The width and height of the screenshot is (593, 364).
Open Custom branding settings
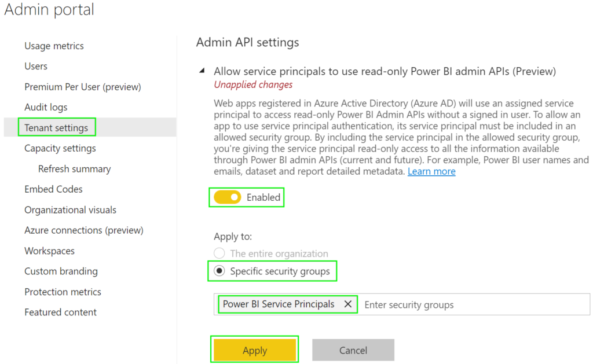point(61,271)
